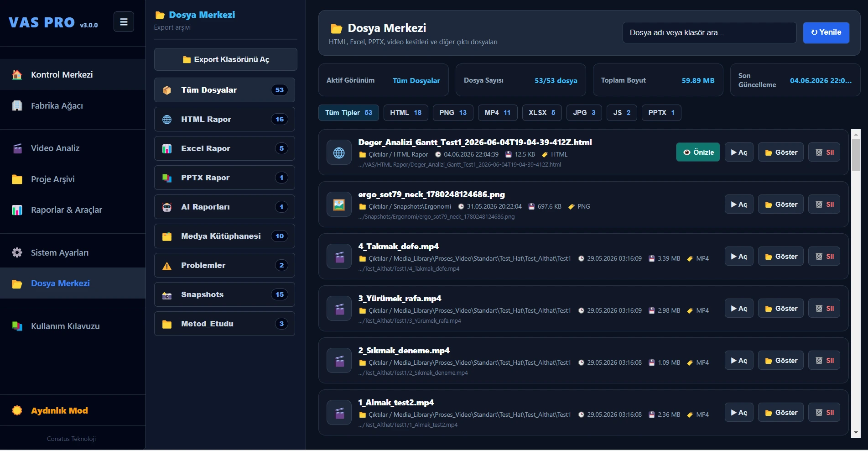
Task: Open 4_Takmak_defe.mp4 with Aç
Action: point(739,256)
